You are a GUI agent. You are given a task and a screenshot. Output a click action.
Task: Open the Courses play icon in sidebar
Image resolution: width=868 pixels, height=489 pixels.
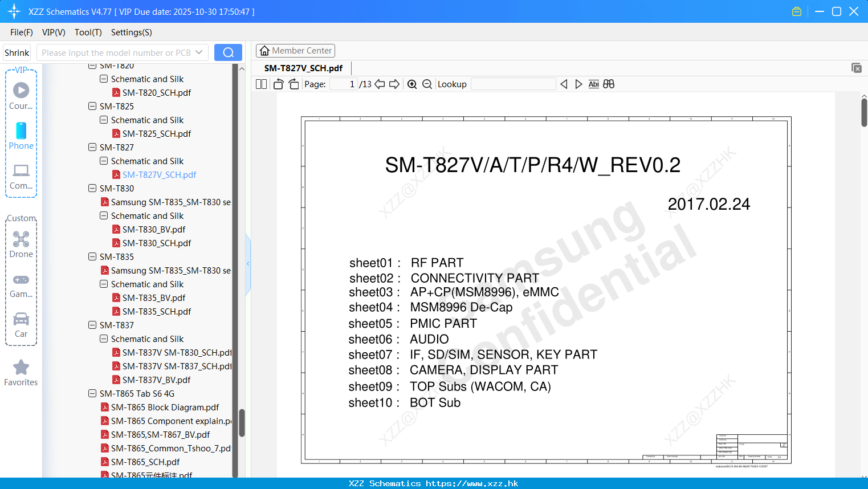(x=21, y=90)
